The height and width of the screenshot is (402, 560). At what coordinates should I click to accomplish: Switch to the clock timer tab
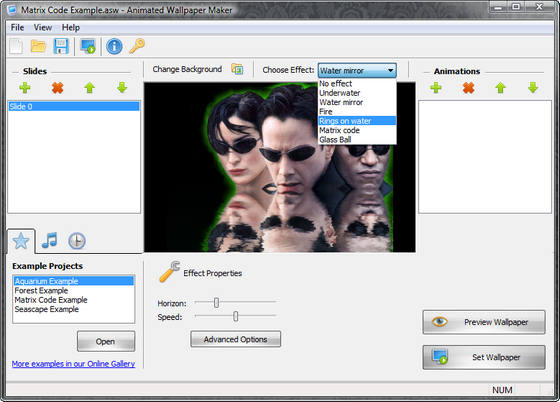pos(77,241)
